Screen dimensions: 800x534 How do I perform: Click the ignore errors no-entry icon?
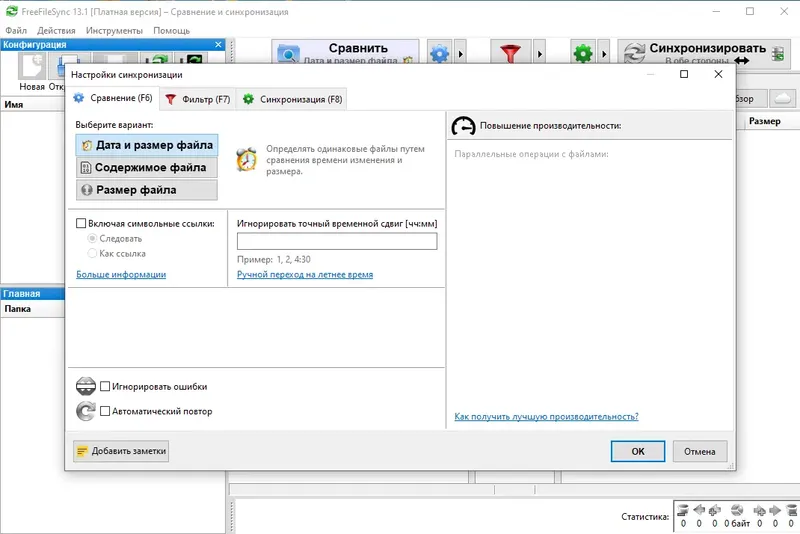(x=86, y=387)
